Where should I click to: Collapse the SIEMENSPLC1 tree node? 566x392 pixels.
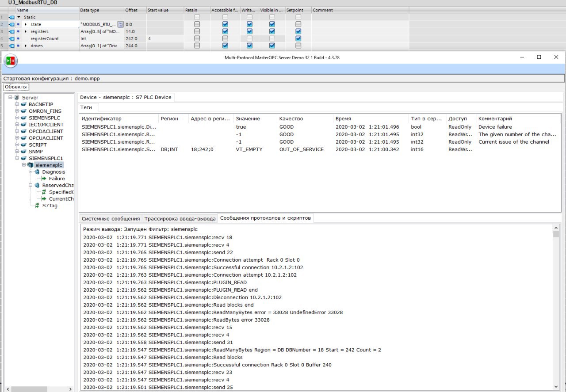coord(17,158)
